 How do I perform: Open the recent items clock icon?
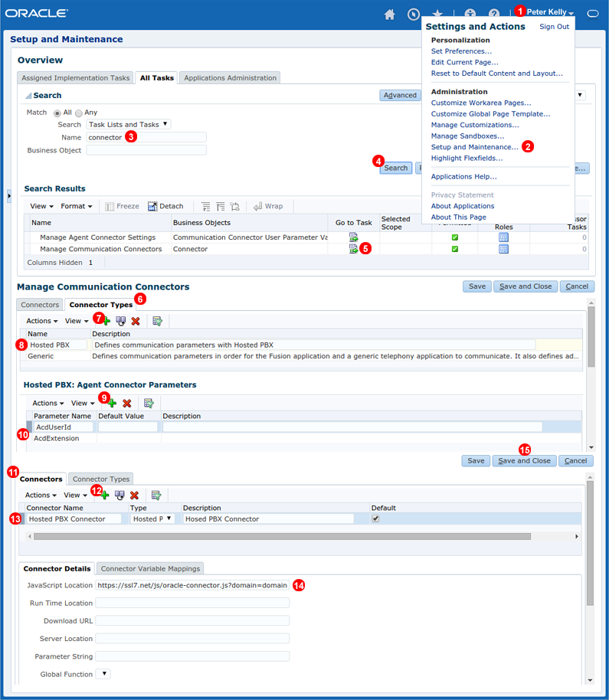(414, 15)
